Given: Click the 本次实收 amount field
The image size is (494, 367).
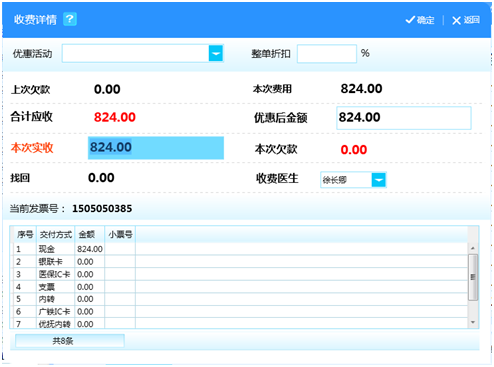Looking at the screenshot, I should 156,148.
